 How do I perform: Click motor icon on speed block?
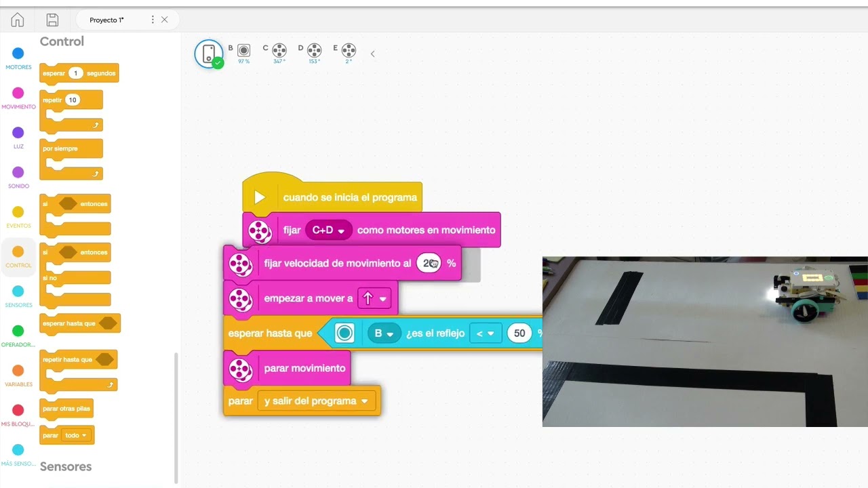(241, 264)
